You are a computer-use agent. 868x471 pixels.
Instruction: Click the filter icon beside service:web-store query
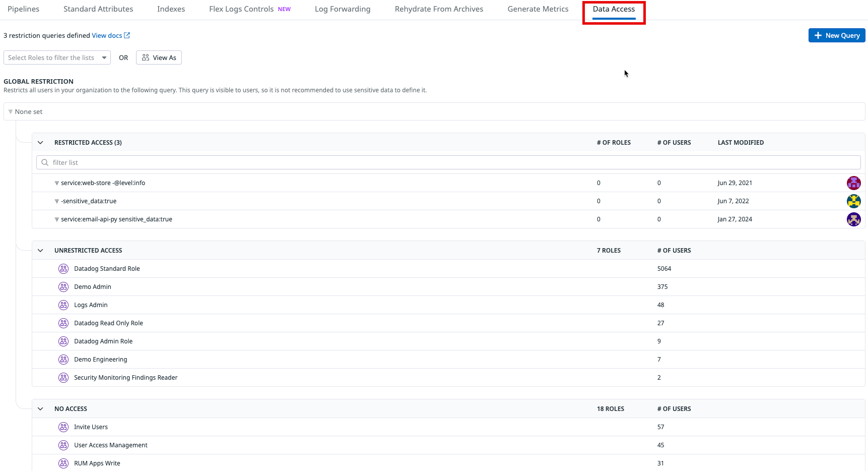pyautogui.click(x=57, y=183)
